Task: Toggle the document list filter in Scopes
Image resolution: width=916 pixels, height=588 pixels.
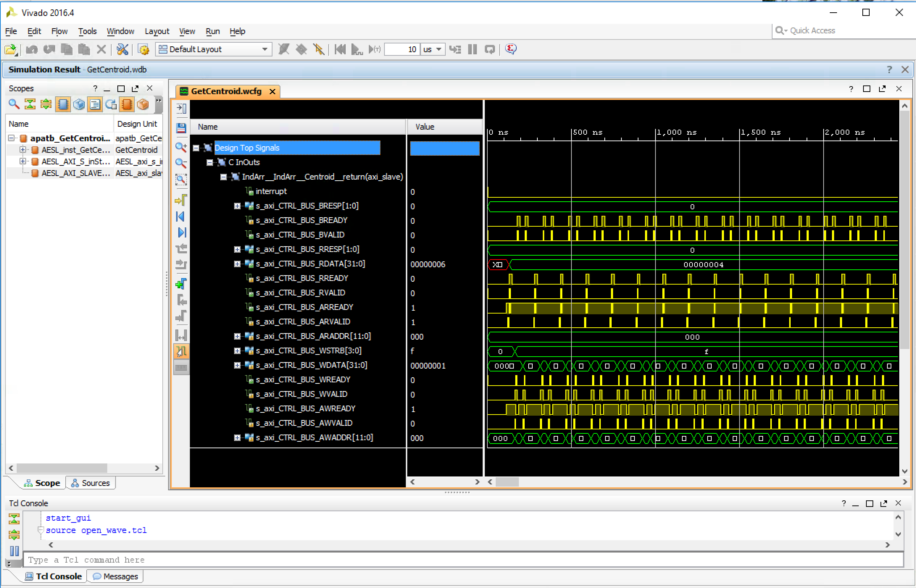Action: point(95,104)
